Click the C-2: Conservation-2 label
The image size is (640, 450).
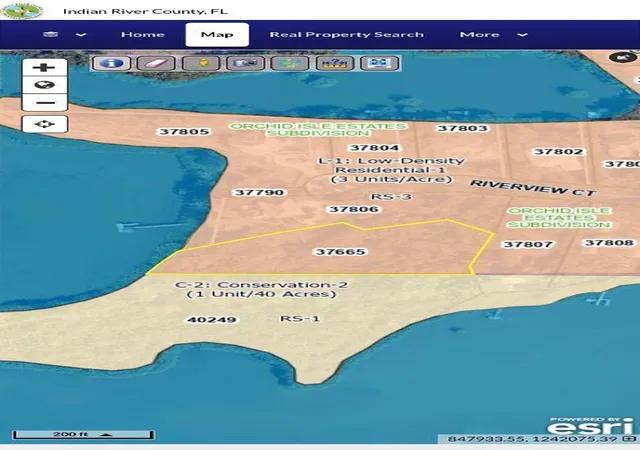pyautogui.click(x=261, y=290)
